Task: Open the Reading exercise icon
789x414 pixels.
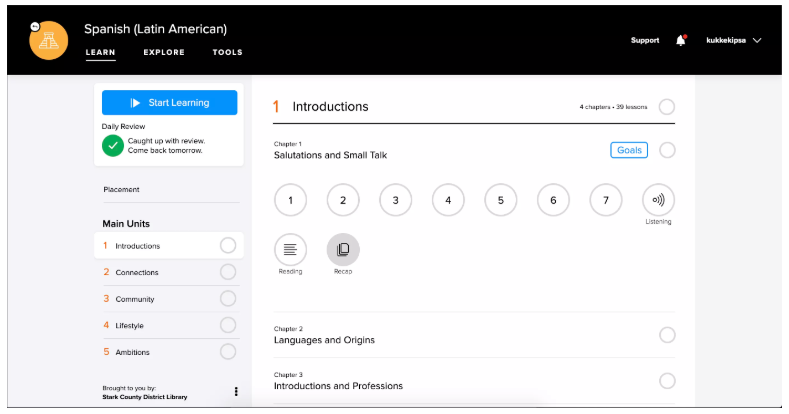Action: (x=290, y=249)
